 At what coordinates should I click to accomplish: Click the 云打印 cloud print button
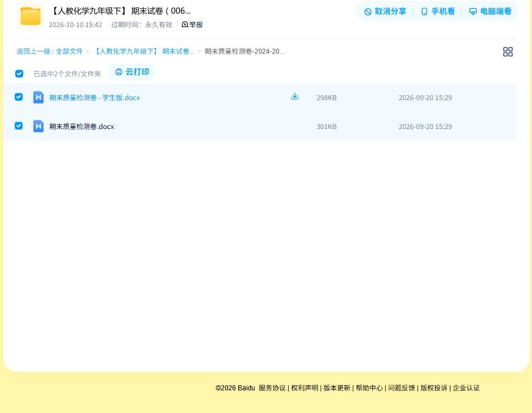click(x=132, y=72)
